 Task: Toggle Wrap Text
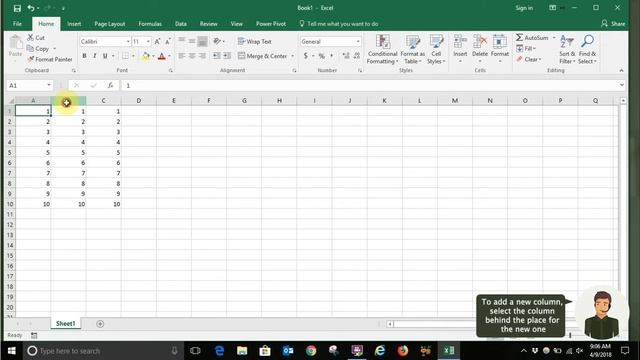click(x=255, y=42)
